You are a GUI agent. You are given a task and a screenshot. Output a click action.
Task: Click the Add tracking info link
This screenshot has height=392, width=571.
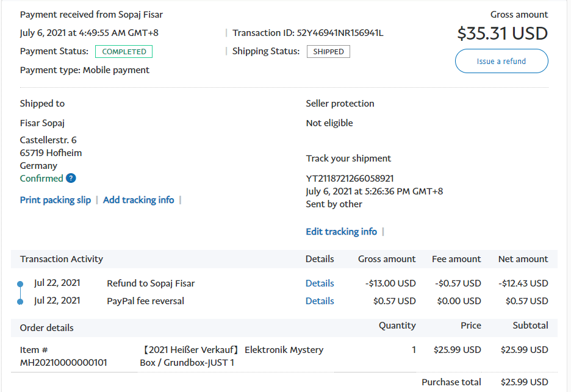[x=138, y=200]
